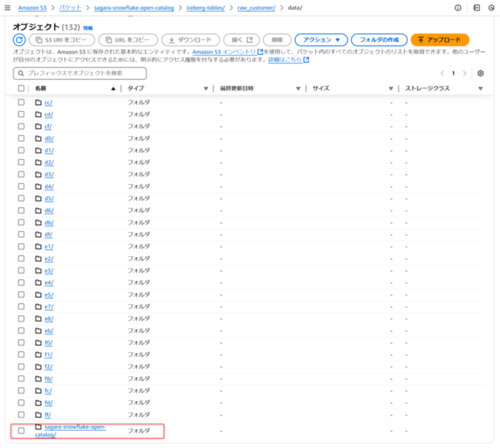Go to iceberg-tables/ breadcrumb
The width and height of the screenshot is (500, 448).
(x=205, y=8)
